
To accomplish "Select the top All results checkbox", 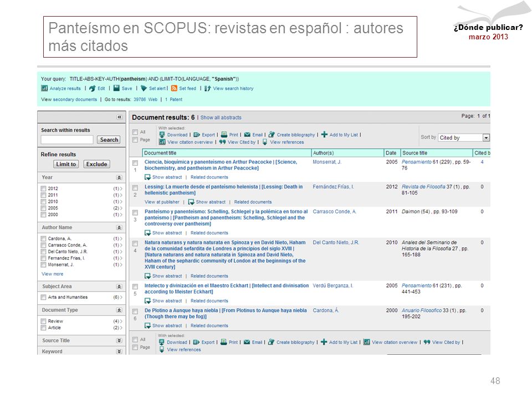I will [135, 132].
